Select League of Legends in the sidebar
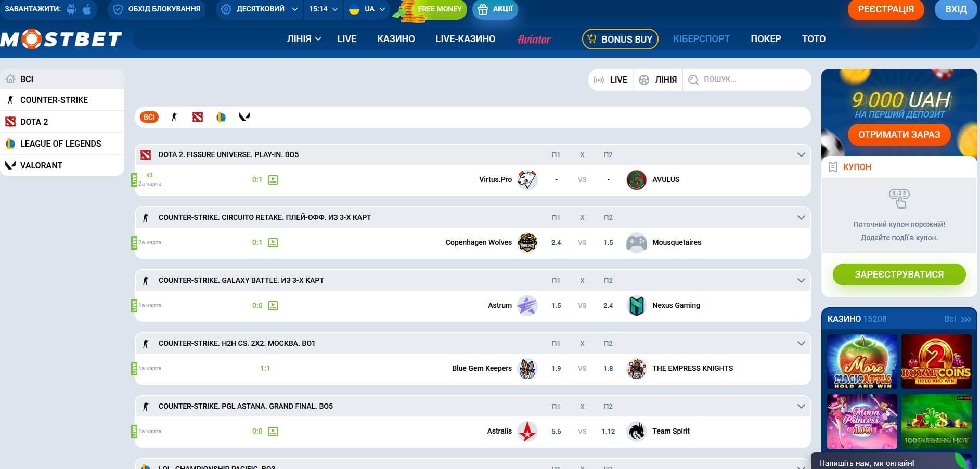 (62, 144)
